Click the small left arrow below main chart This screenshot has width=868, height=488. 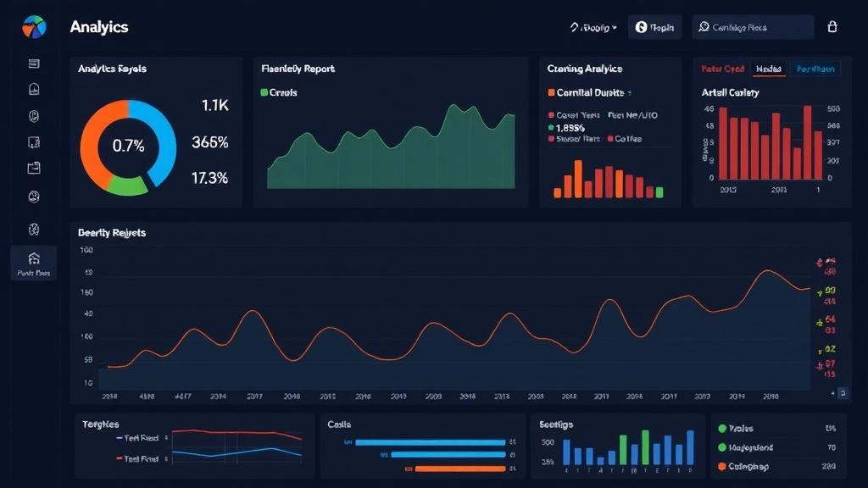[x=833, y=393]
